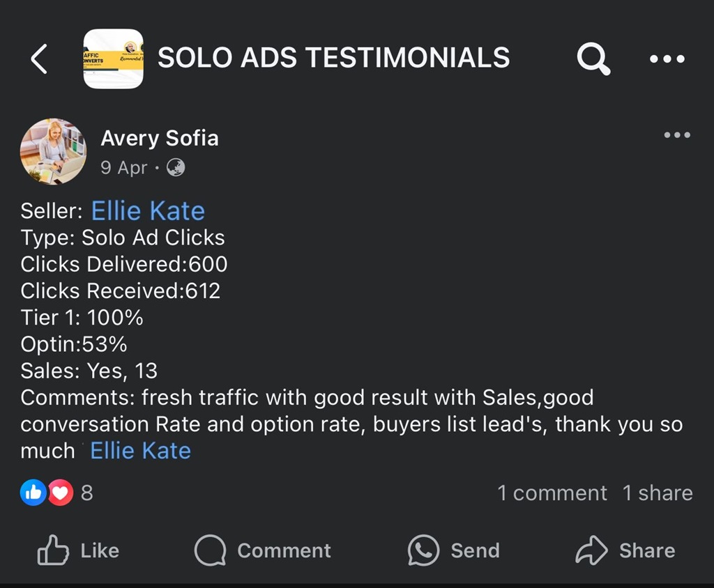The height and width of the screenshot is (588, 714).
Task: View the 8 reactions count
Action: (x=86, y=493)
